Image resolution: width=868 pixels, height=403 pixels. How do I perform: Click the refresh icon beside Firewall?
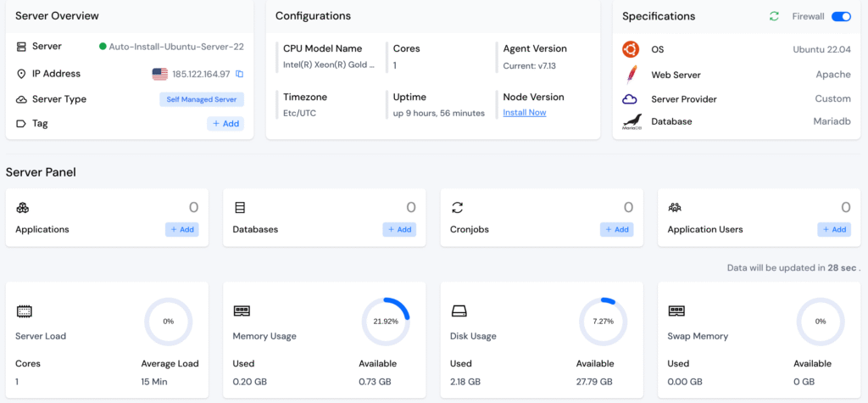(x=774, y=16)
